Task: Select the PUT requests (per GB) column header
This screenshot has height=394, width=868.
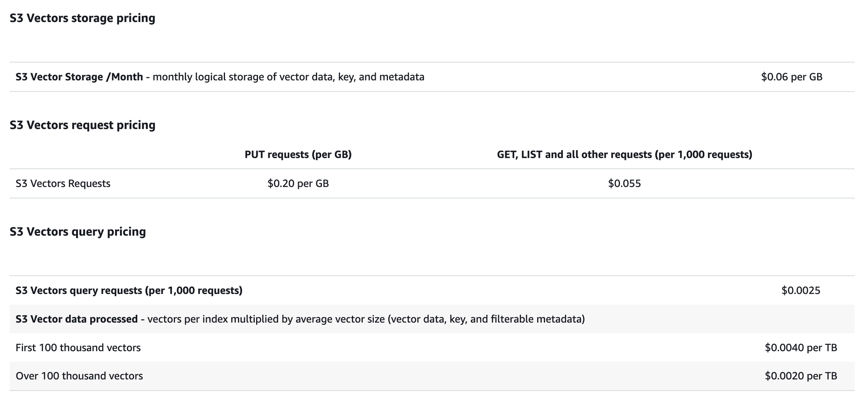Action: [298, 154]
